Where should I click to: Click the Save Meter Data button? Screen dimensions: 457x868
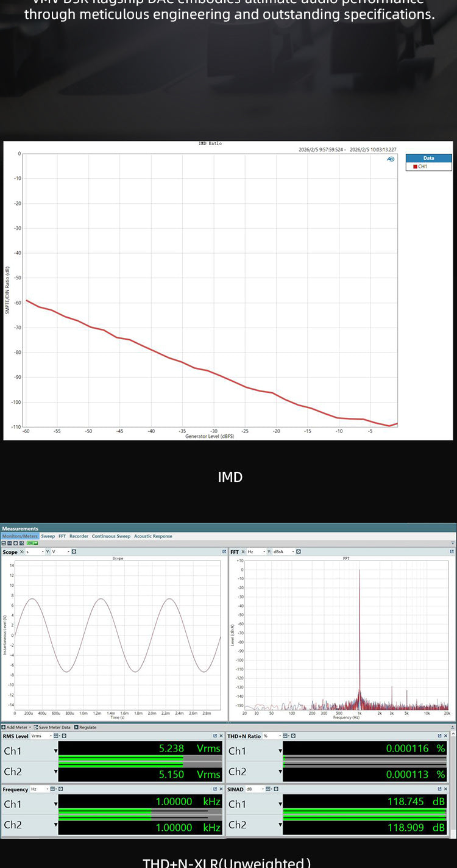pos(53,727)
